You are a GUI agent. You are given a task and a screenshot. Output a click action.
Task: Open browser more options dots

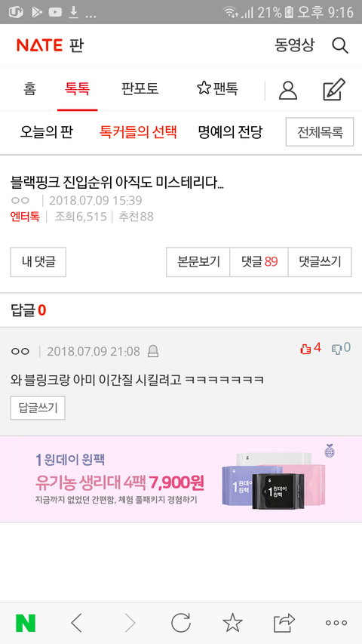(336, 623)
